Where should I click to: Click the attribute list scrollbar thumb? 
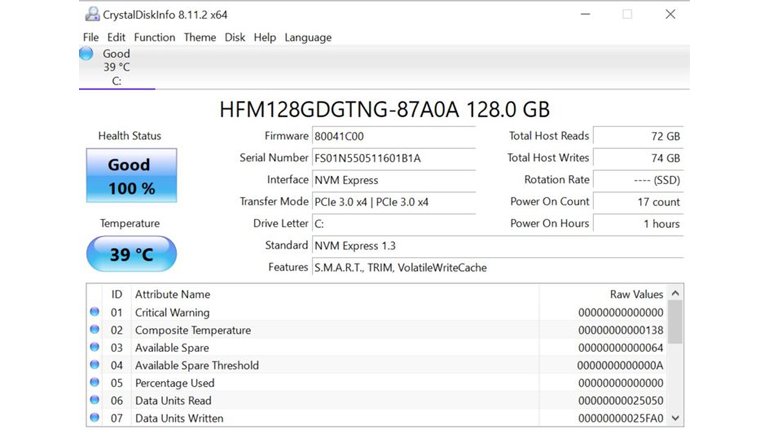click(x=675, y=322)
